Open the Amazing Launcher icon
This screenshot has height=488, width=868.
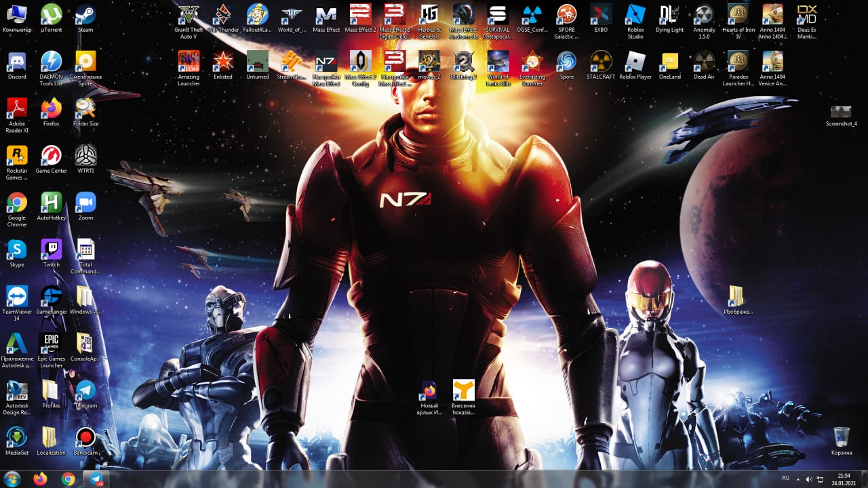(x=189, y=68)
